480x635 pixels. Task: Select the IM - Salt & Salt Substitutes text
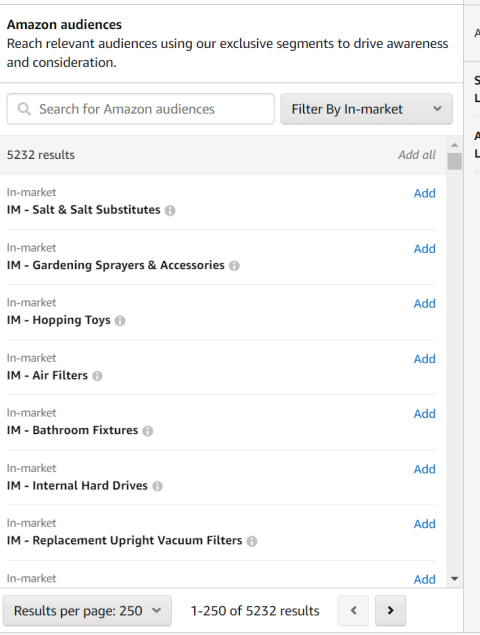pyautogui.click(x=83, y=210)
